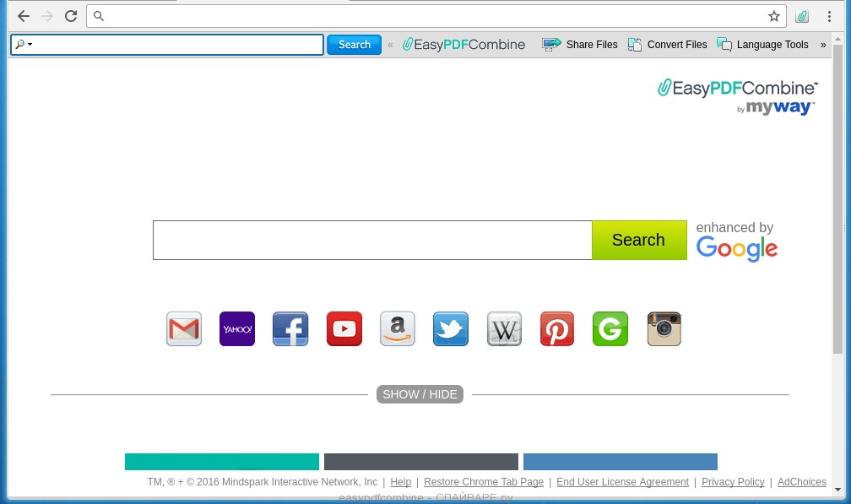Click Restore Chrome Tab Page
The image size is (851, 504).
(x=484, y=482)
